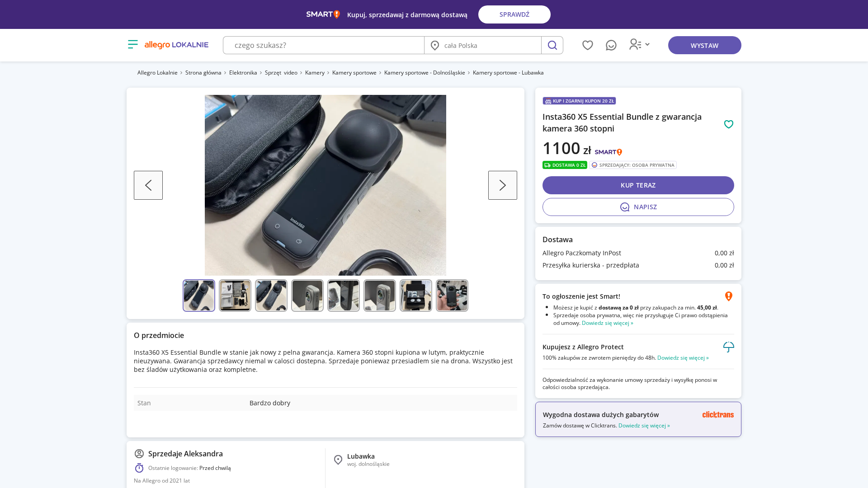Screen dimensions: 868x488
Task: Click the Lubawka location pin icon
Action: point(338,460)
